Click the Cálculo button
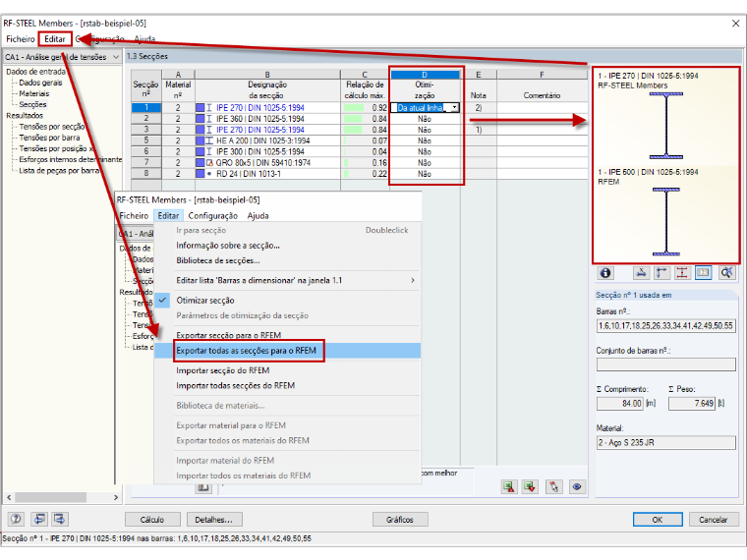747x560 pixels. click(152, 520)
